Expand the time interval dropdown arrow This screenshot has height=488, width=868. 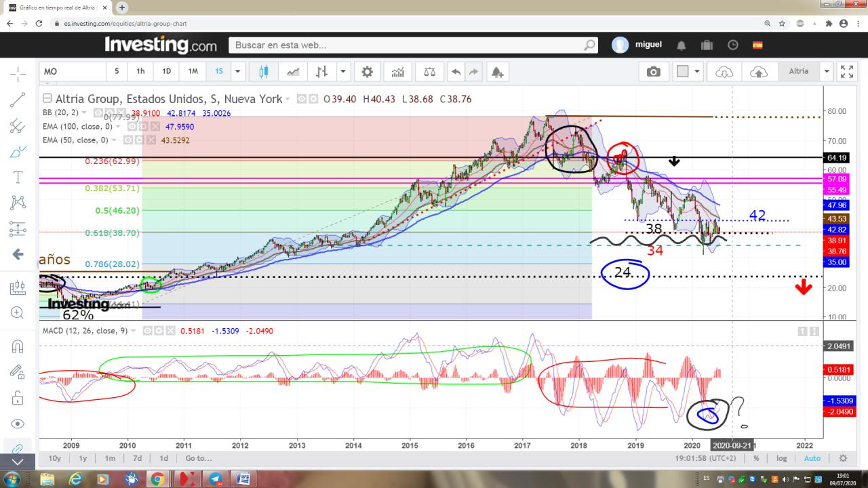(x=237, y=71)
